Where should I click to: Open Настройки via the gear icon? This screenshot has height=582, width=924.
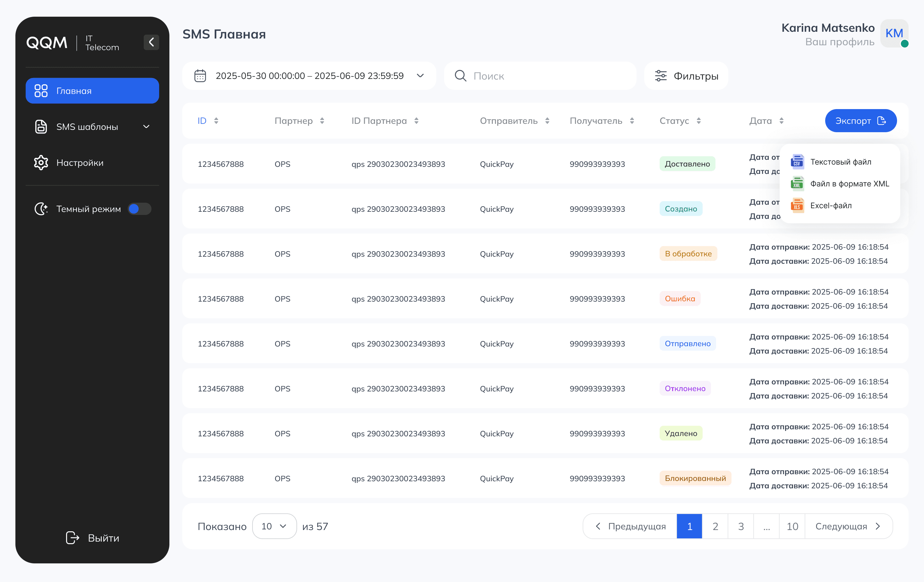41,162
